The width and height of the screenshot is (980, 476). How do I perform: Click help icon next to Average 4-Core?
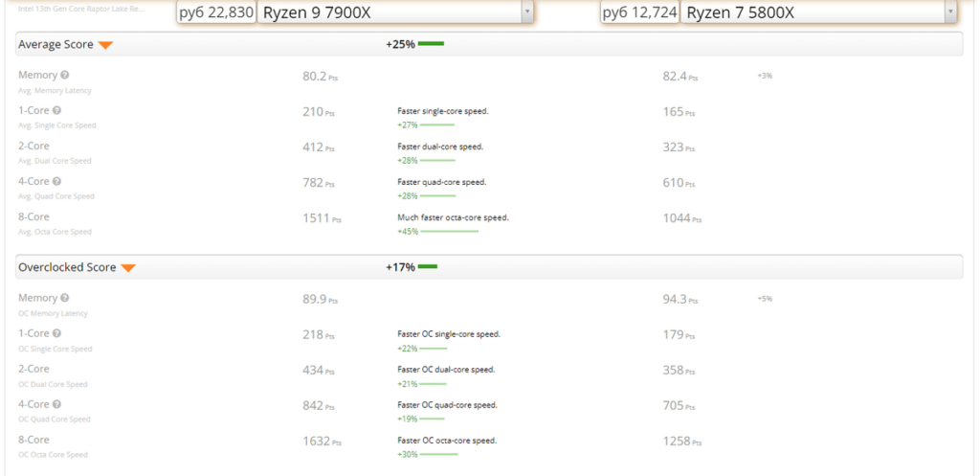coord(56,181)
